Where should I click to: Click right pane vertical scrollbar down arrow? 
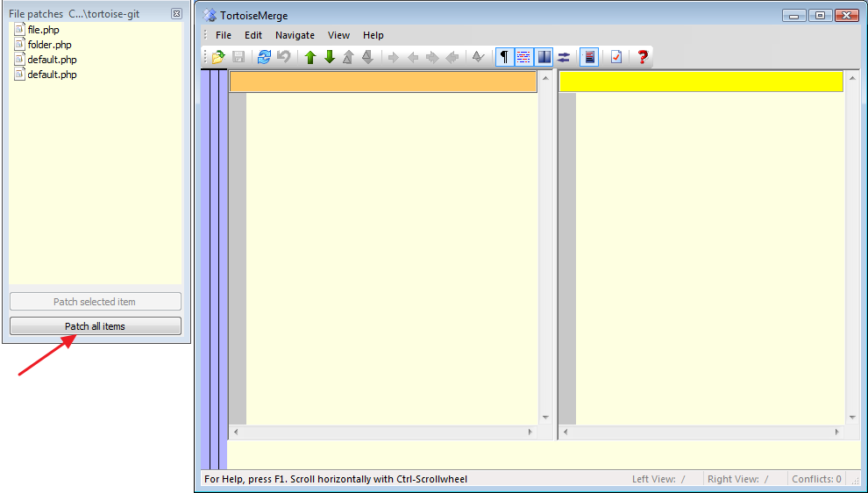[x=852, y=418]
